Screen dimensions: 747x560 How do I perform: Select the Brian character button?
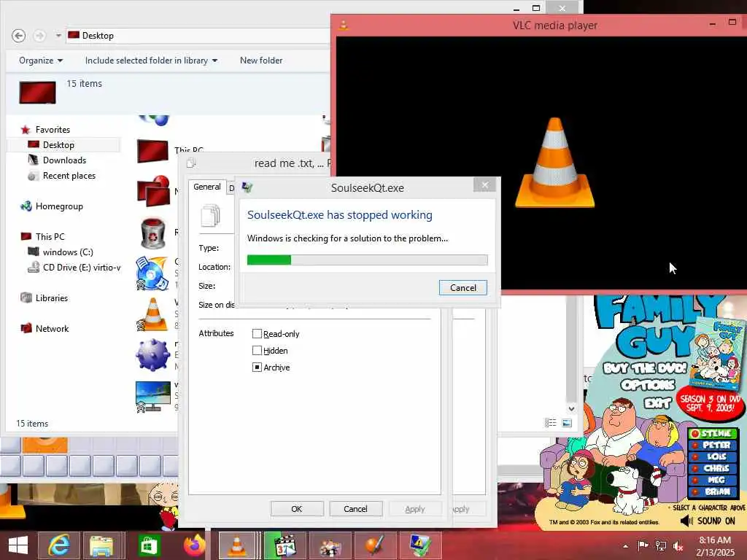tap(712, 491)
